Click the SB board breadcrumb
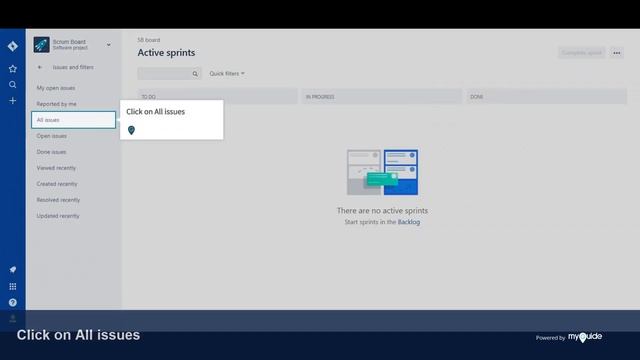 click(x=149, y=40)
